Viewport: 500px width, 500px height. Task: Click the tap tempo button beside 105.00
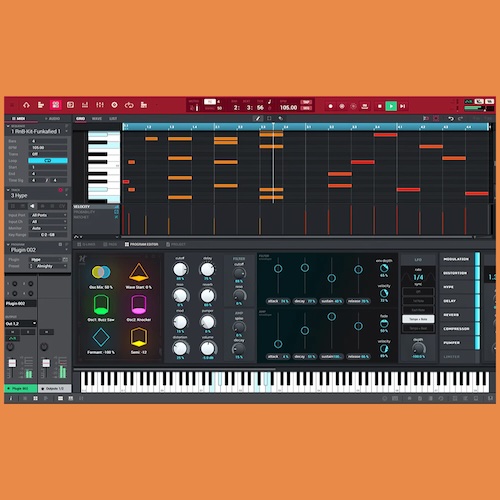pyautogui.click(x=306, y=102)
